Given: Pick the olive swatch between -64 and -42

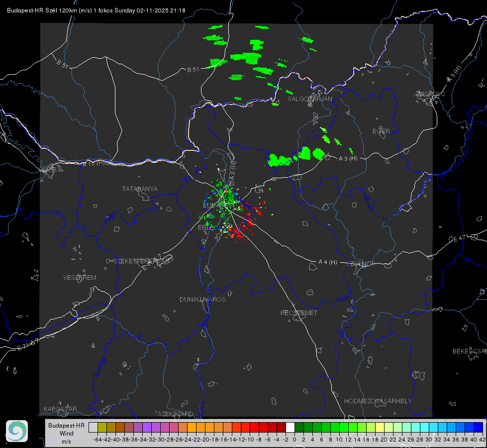Looking at the screenshot, I should point(102,427).
